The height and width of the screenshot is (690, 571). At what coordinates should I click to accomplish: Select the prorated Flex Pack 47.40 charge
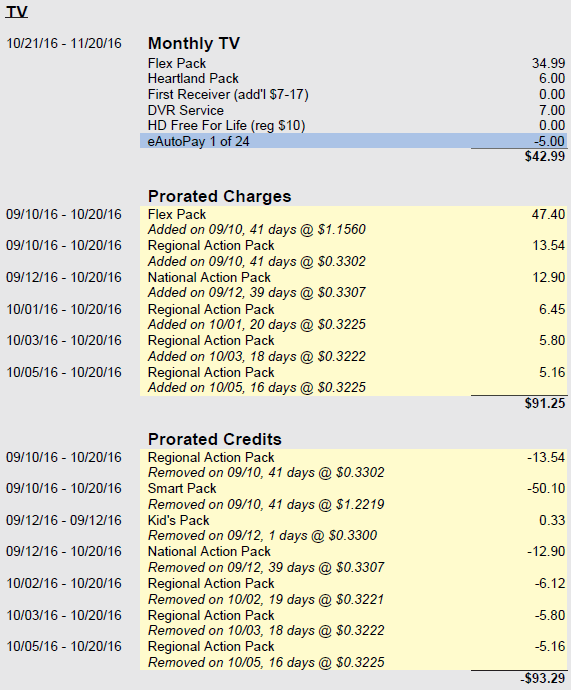[x=354, y=222]
